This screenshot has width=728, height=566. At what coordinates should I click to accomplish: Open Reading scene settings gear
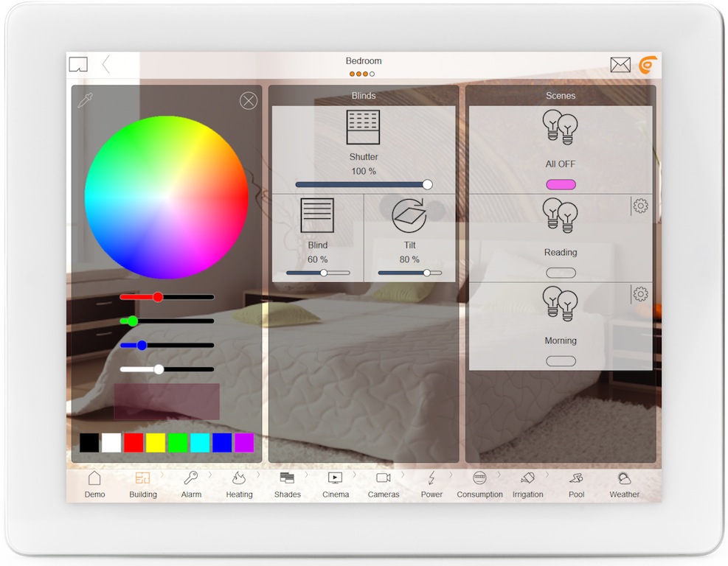(x=640, y=206)
